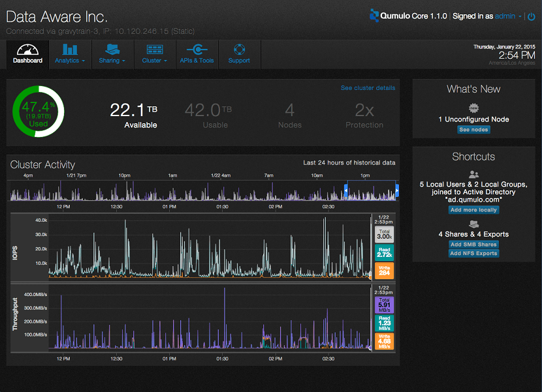Click the unconfigured node gear icon

(x=474, y=108)
